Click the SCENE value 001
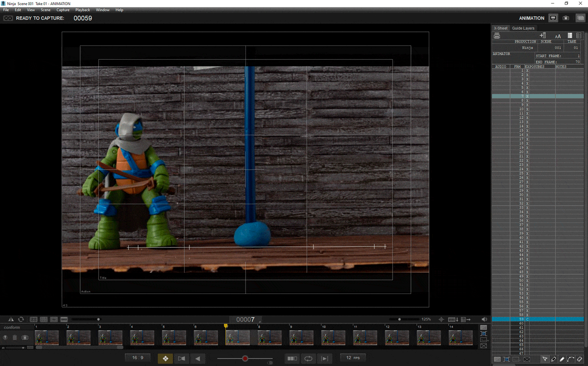The image size is (588, 366). [558, 48]
